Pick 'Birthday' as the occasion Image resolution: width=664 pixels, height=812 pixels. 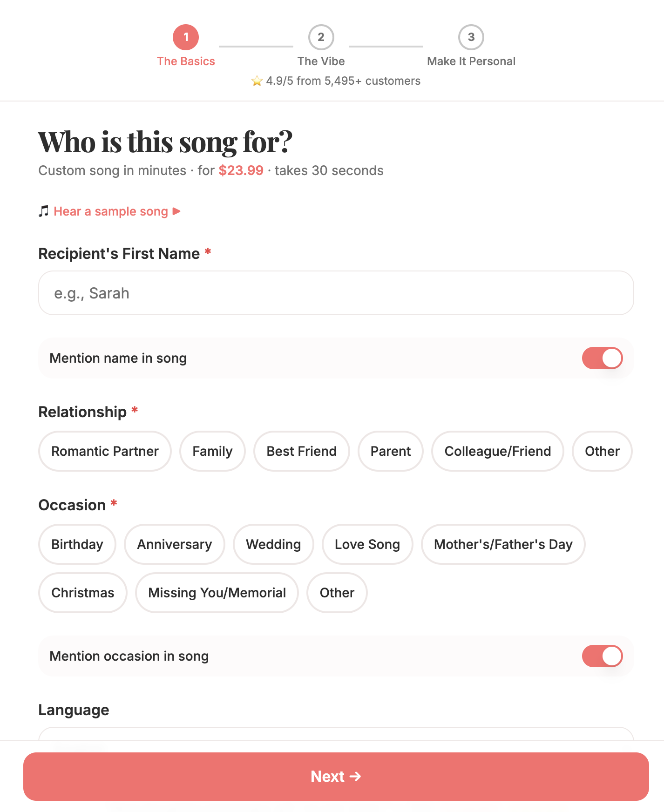coord(77,544)
